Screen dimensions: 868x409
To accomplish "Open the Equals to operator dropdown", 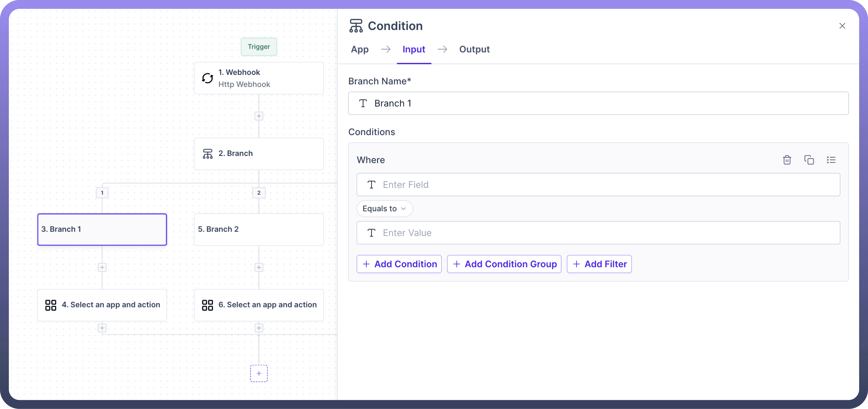I will pos(384,209).
